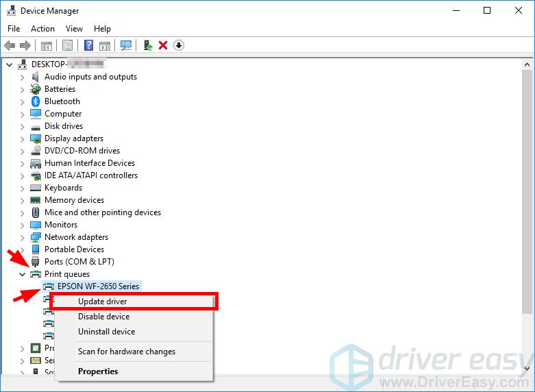
Task: Choose Uninstall device from context menu
Action: click(134, 332)
